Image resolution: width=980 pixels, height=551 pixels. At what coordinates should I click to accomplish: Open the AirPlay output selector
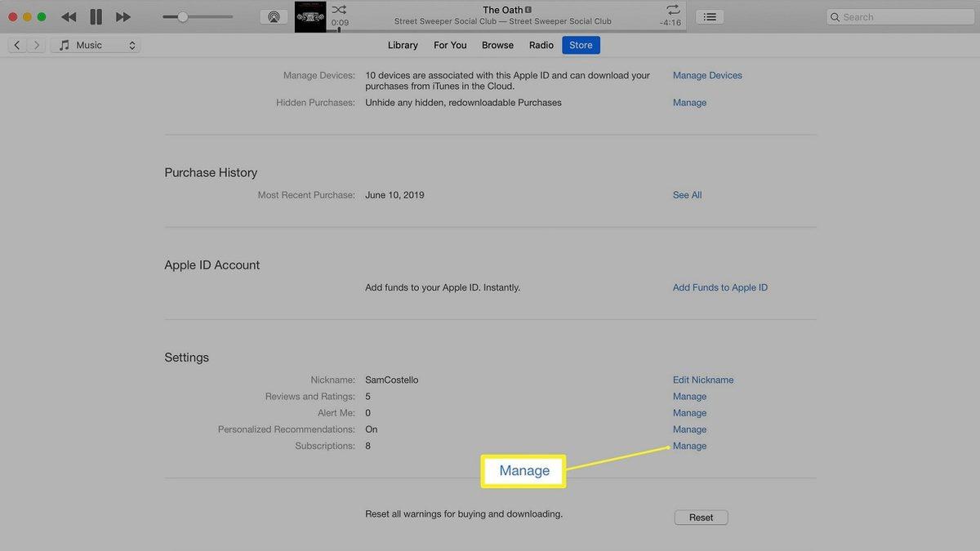(274, 16)
